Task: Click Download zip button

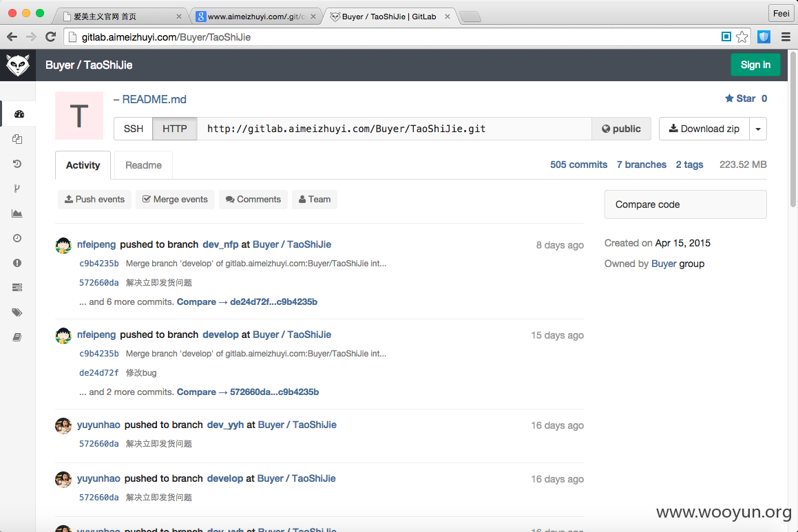Action: click(704, 129)
